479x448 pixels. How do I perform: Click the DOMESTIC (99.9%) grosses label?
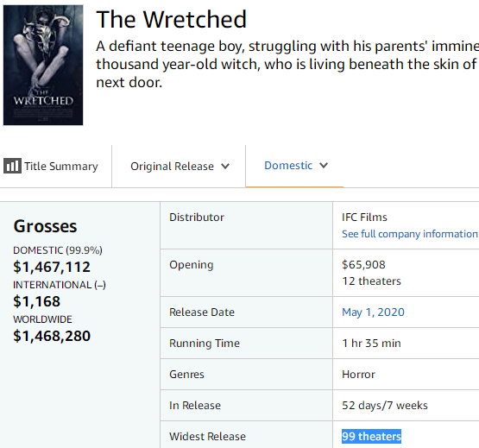(58, 250)
